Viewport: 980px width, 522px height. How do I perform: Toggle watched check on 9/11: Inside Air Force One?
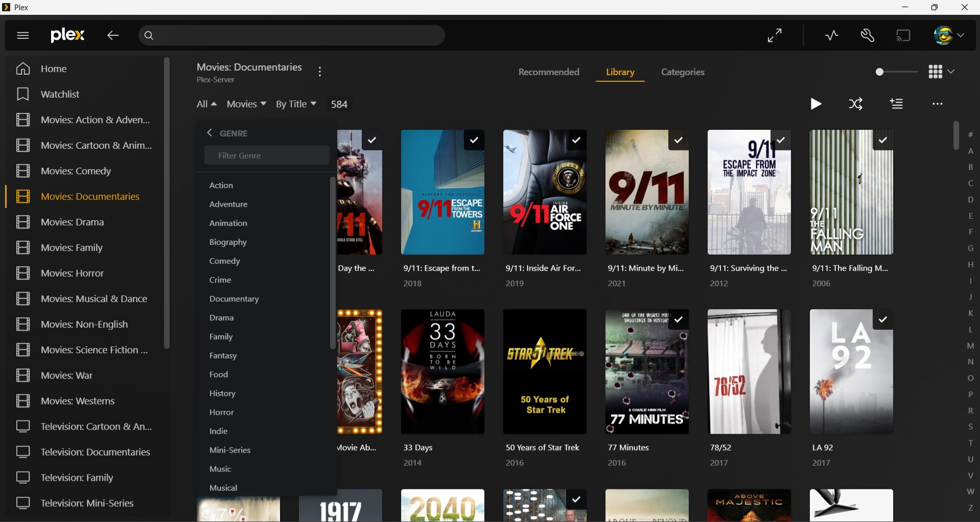[x=576, y=140]
